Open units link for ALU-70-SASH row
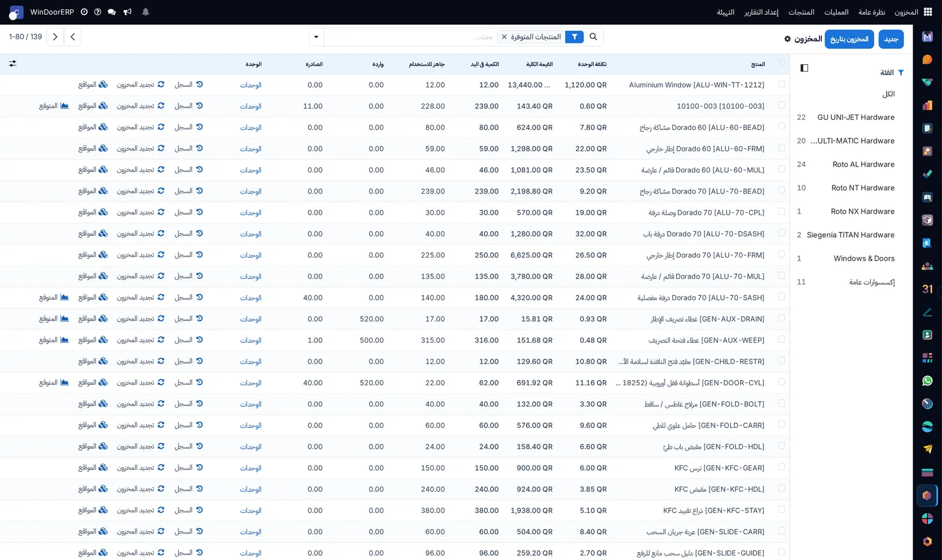The height and width of the screenshot is (560, 942). coord(251,298)
